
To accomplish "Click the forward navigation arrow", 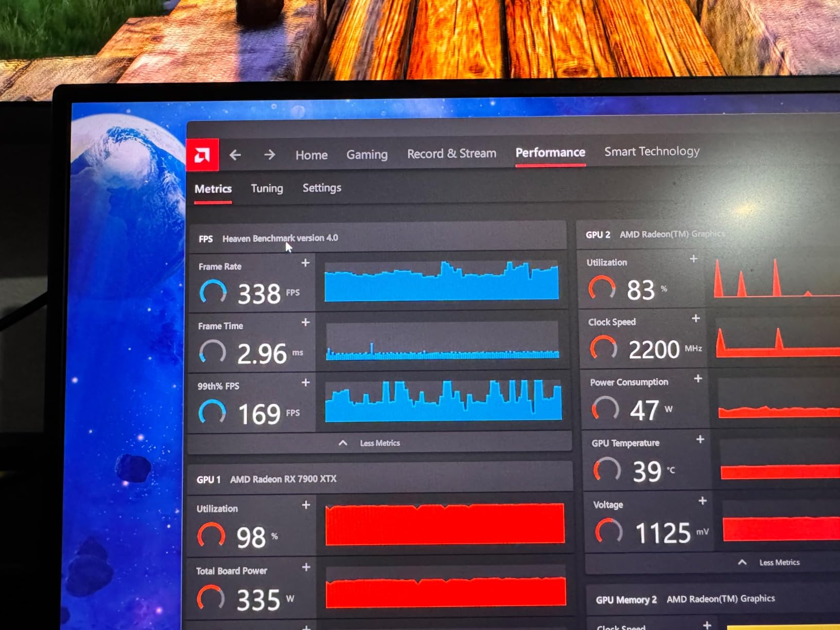I will point(269,154).
